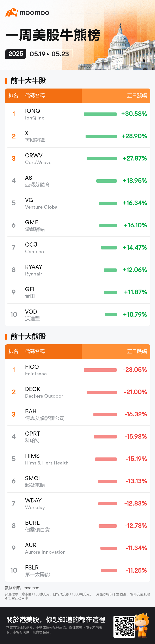This screenshot has width=155, height=644.
Task: Open the GME 遊戲驛站 row
Action: [x=78, y=226]
